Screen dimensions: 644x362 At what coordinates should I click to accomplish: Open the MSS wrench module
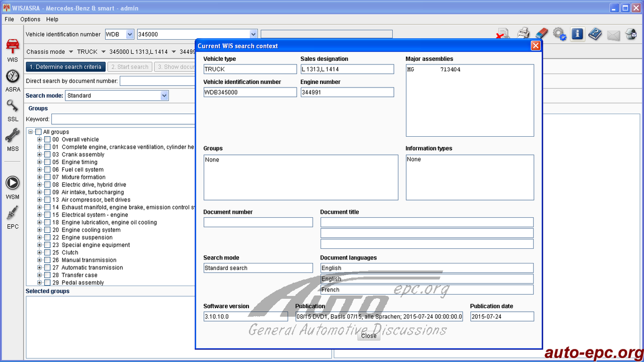[x=13, y=139]
